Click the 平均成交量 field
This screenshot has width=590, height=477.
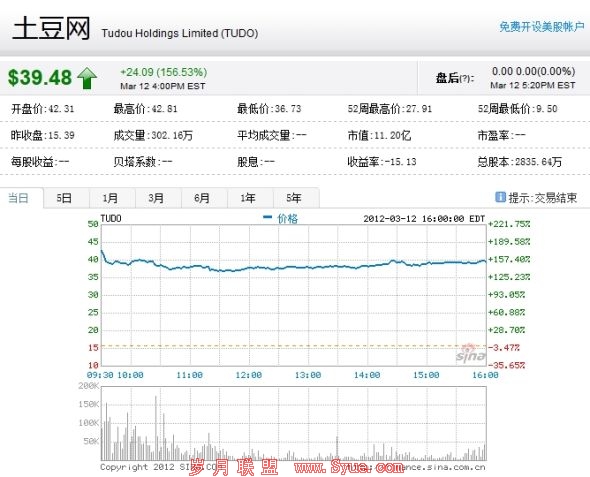coord(272,135)
